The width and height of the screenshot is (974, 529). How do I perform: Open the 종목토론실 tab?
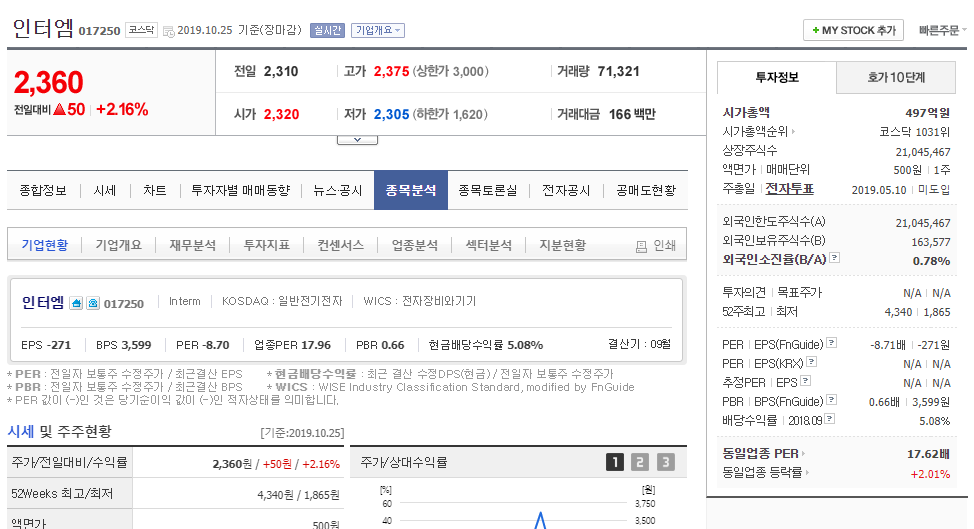(x=488, y=191)
